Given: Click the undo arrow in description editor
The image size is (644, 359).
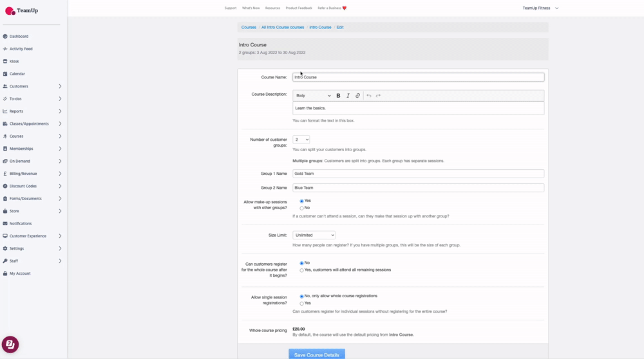Looking at the screenshot, I should [369, 96].
